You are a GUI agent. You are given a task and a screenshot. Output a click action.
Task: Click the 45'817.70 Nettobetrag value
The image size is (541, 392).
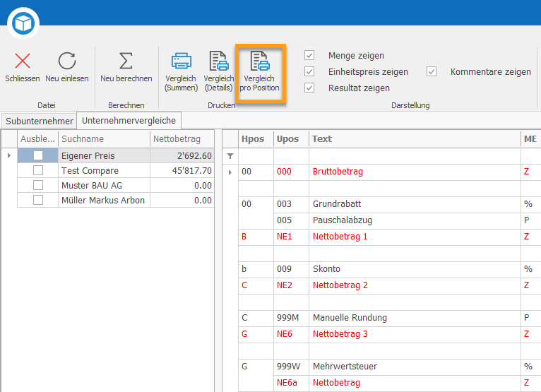[192, 171]
